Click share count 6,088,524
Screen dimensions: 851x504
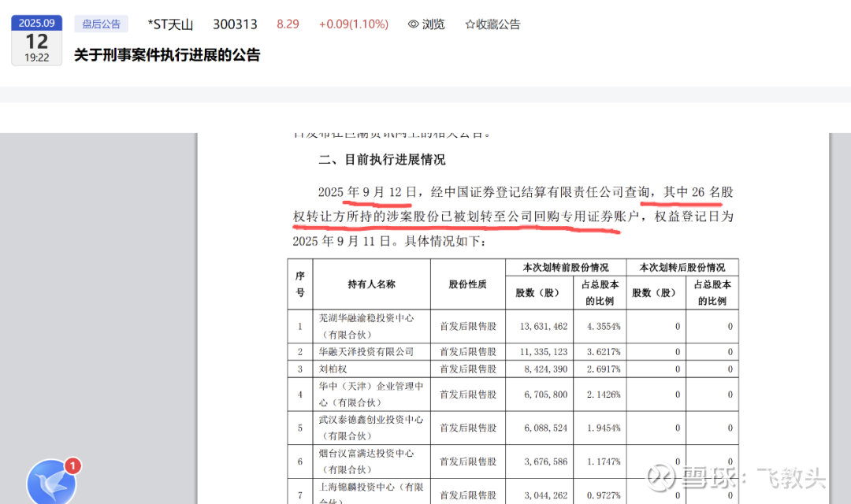click(545, 428)
